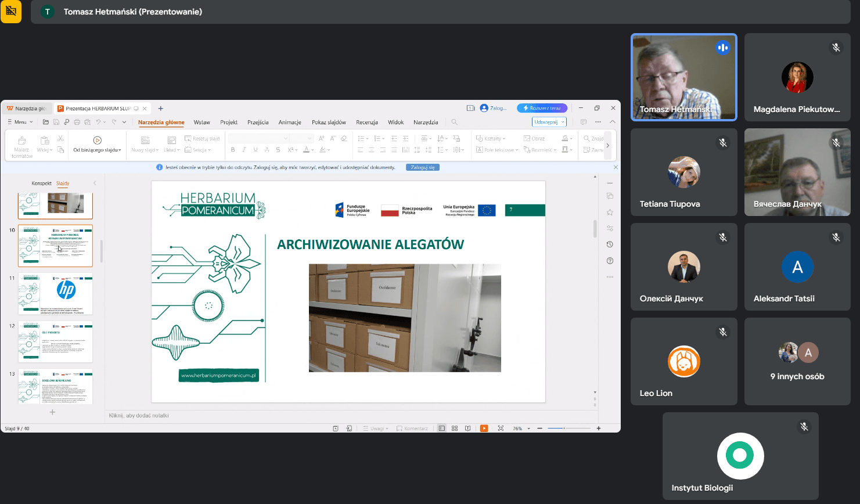This screenshot has width=860, height=504.
Task: Toggle normal view icon in status bar
Action: (x=442, y=429)
